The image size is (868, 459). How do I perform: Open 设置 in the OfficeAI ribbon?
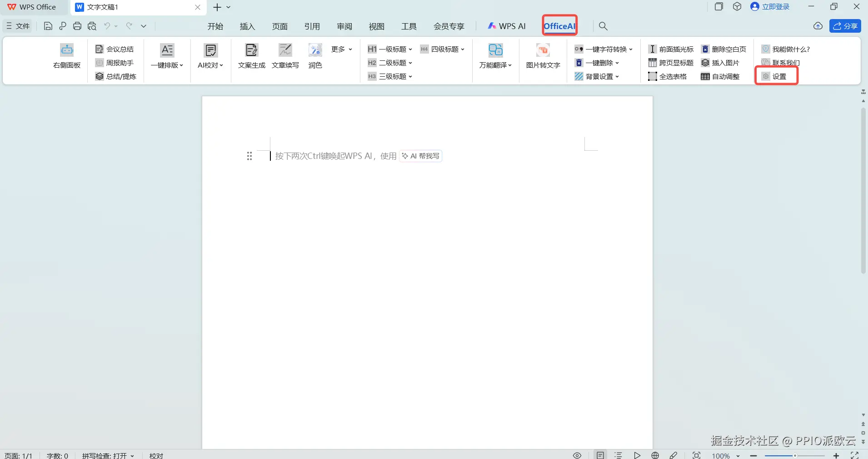pyautogui.click(x=774, y=76)
